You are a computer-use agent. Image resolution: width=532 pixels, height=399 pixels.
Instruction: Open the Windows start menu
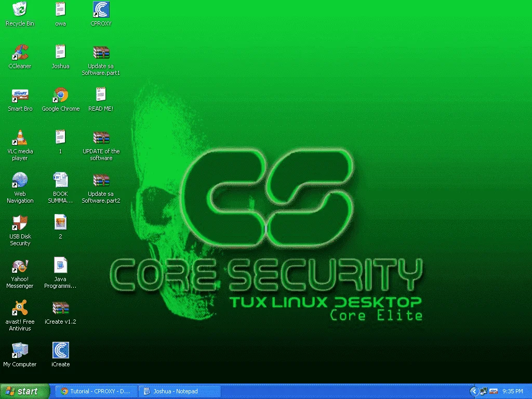[x=24, y=391]
